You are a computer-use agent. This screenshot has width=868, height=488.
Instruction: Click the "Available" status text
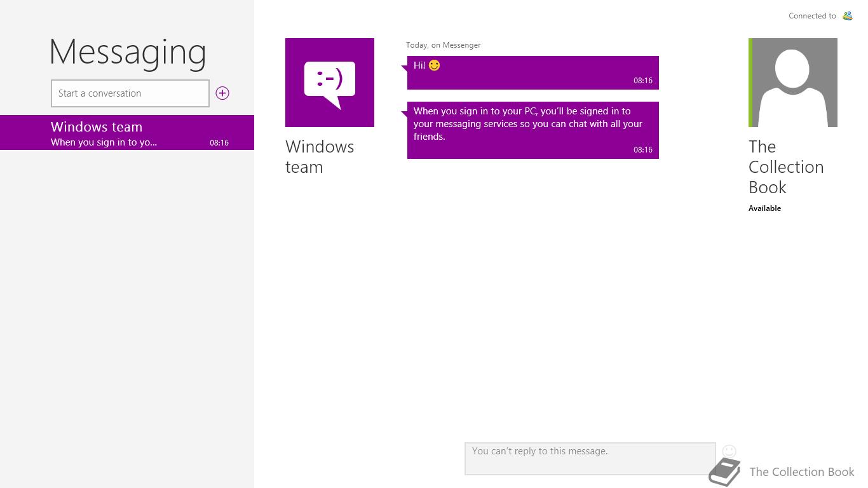click(x=764, y=208)
